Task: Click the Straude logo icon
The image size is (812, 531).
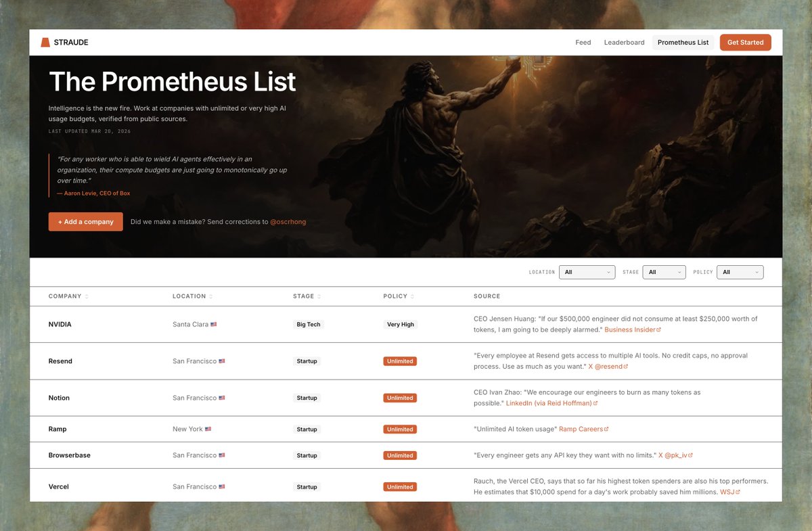Action: pos(45,42)
